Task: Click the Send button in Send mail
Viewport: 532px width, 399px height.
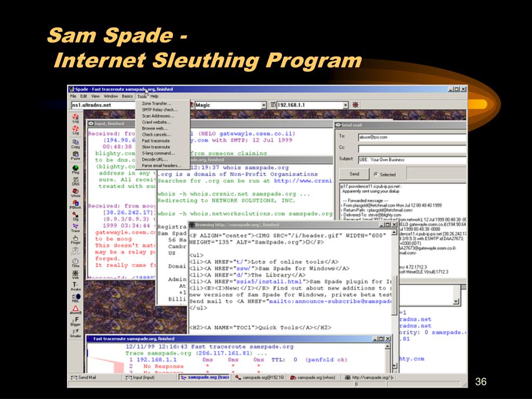Action: point(354,174)
